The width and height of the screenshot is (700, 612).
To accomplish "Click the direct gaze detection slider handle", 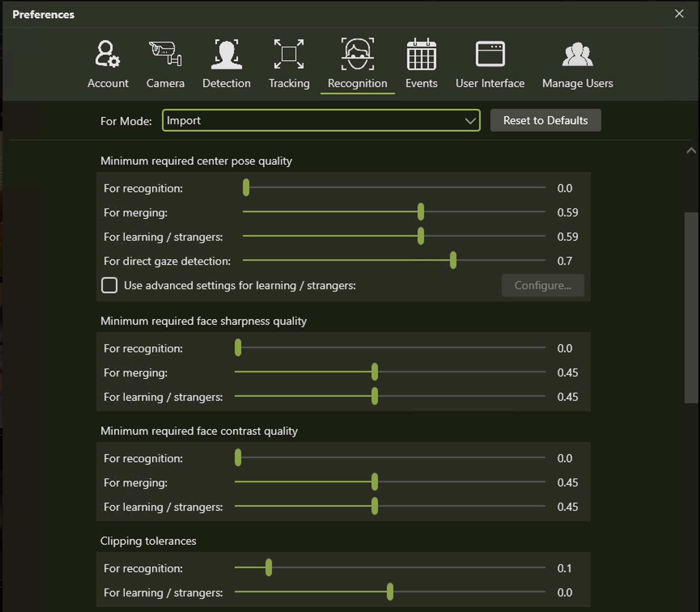I will [453, 260].
